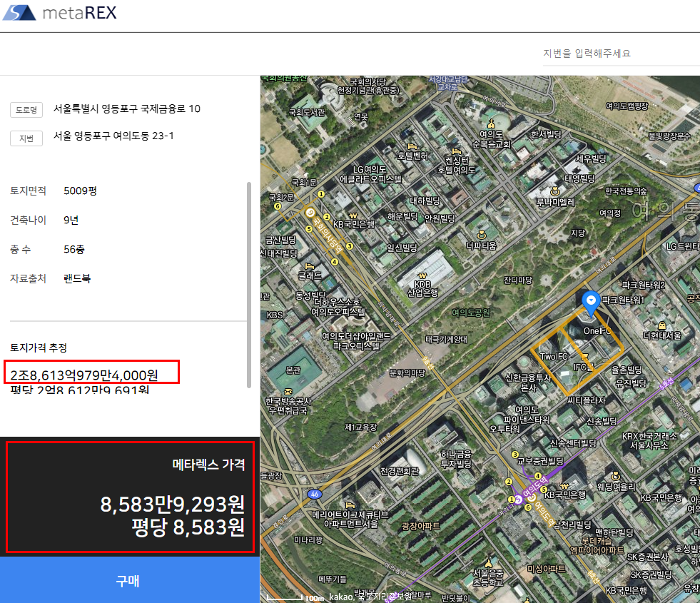Screen dimensions: 700x603
Task: Click the 여의도순복음교회 church icon
Action: (491, 123)
